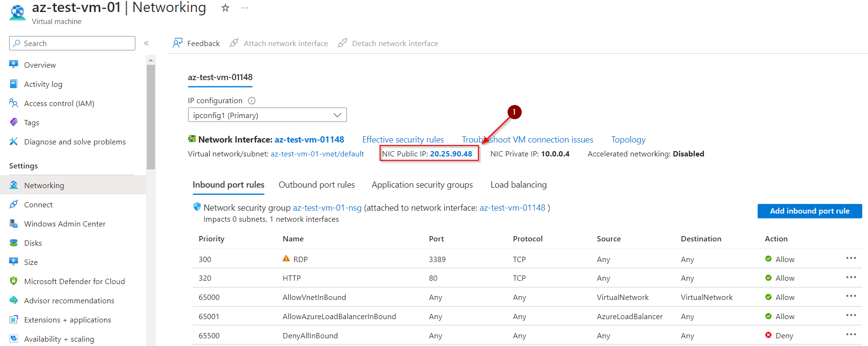Click the Disks icon

point(14,243)
